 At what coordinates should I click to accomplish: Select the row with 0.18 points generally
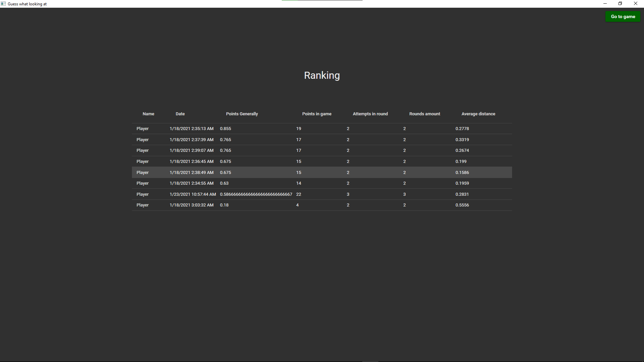(224, 205)
